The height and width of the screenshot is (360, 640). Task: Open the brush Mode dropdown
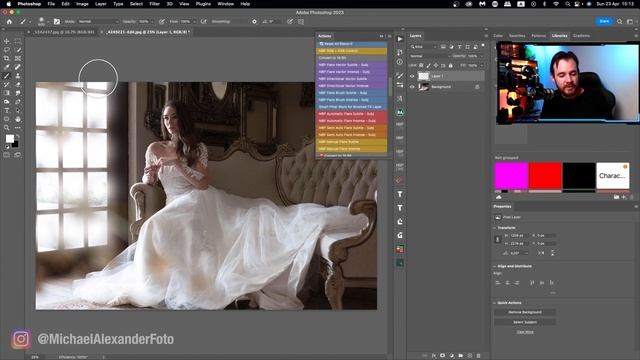click(98, 21)
